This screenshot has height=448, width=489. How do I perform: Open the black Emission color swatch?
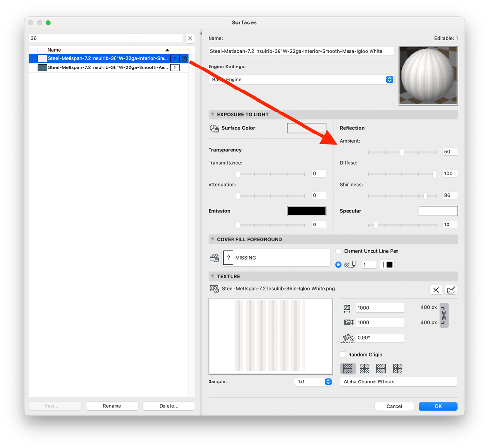(x=306, y=211)
